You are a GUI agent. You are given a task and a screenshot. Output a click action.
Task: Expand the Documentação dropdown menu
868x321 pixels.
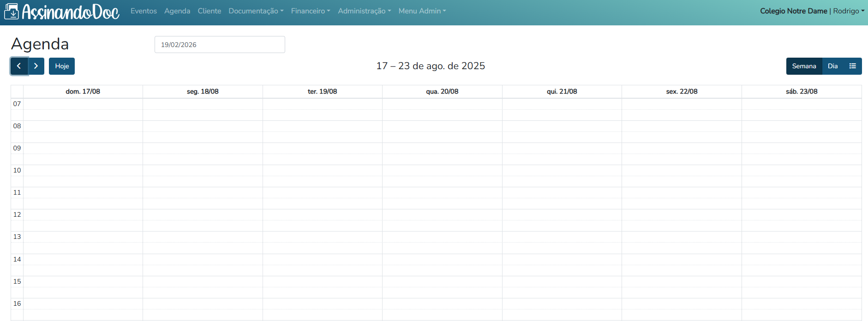click(x=256, y=11)
